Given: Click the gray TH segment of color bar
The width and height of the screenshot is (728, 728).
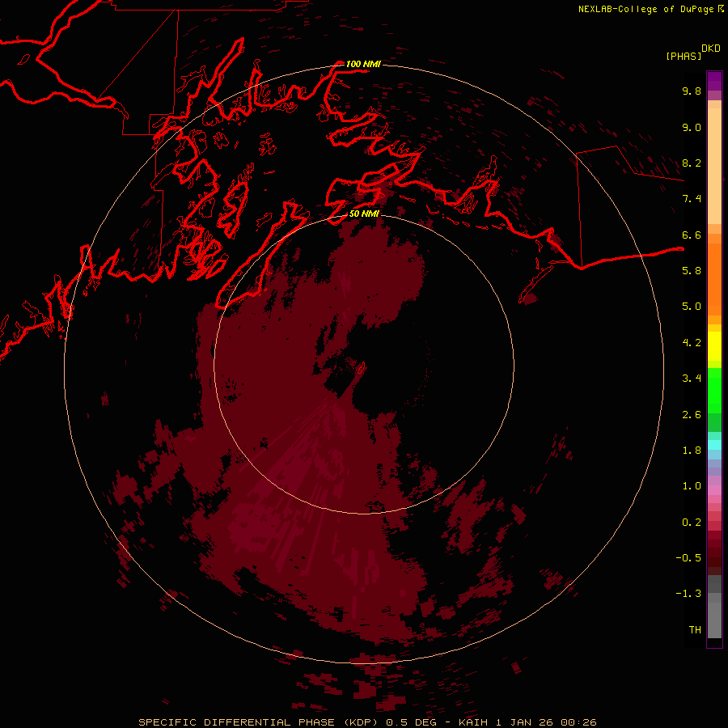Looking at the screenshot, I should click(714, 620).
